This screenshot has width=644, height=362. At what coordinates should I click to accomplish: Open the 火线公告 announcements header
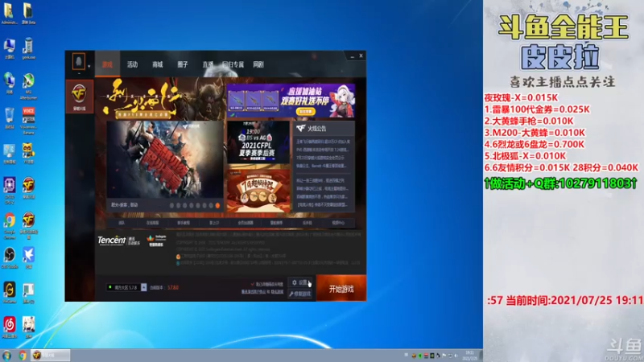(324, 129)
